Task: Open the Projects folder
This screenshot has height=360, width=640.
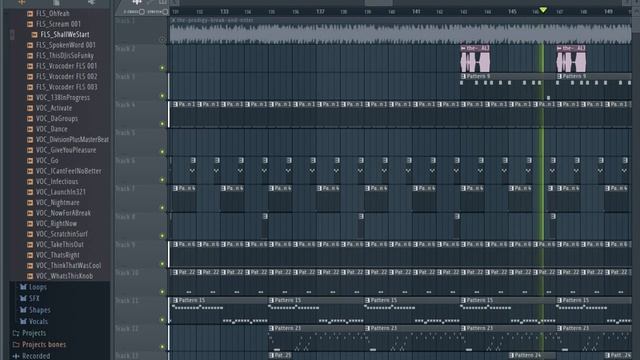Action: pyautogui.click(x=29, y=333)
